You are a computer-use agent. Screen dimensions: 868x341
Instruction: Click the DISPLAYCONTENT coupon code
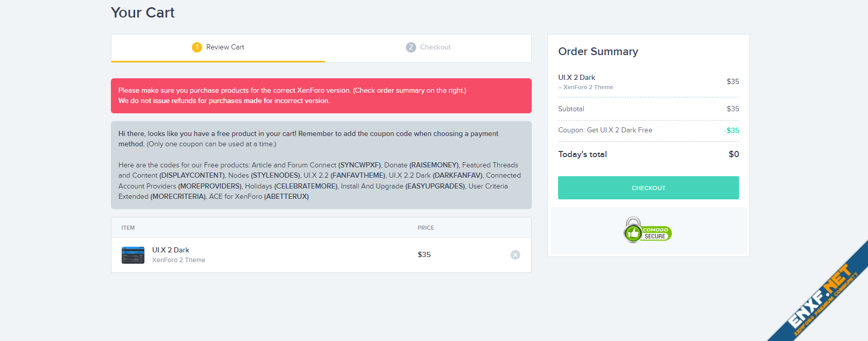192,175
